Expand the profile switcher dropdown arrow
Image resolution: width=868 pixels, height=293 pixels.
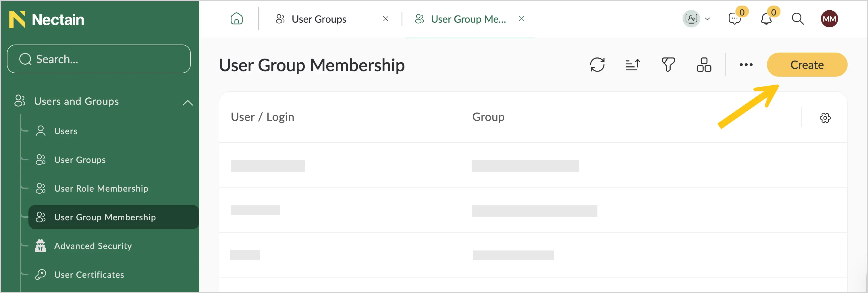(x=708, y=19)
